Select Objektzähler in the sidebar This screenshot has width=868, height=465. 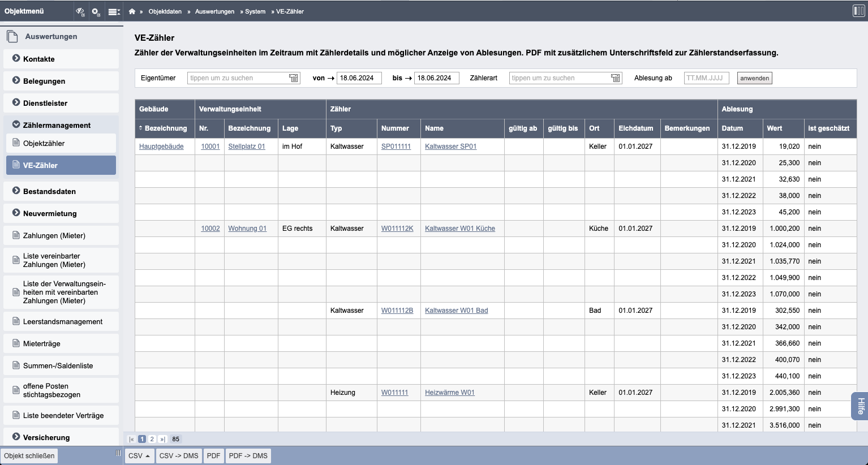(x=44, y=143)
